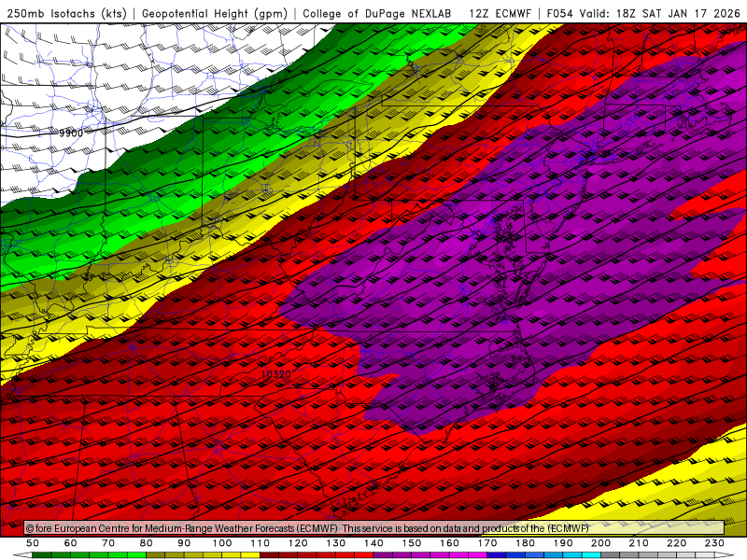Click the 100 value on the color scale
This screenshot has width=747, height=560.
222,543
